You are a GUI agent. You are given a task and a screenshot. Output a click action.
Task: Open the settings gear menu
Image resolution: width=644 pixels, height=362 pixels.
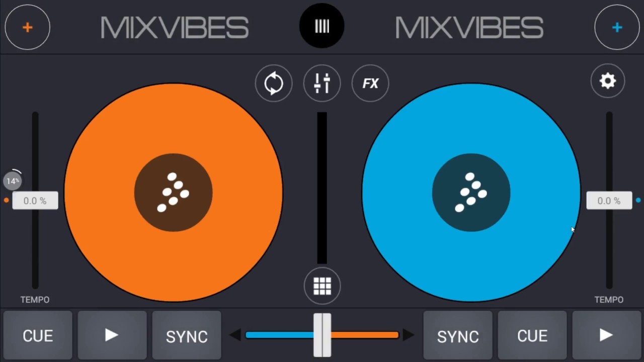tap(607, 80)
